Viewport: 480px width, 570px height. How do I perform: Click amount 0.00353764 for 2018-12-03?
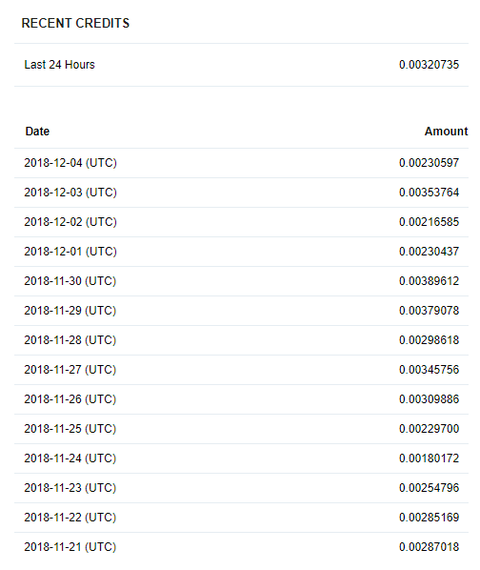[429, 192]
